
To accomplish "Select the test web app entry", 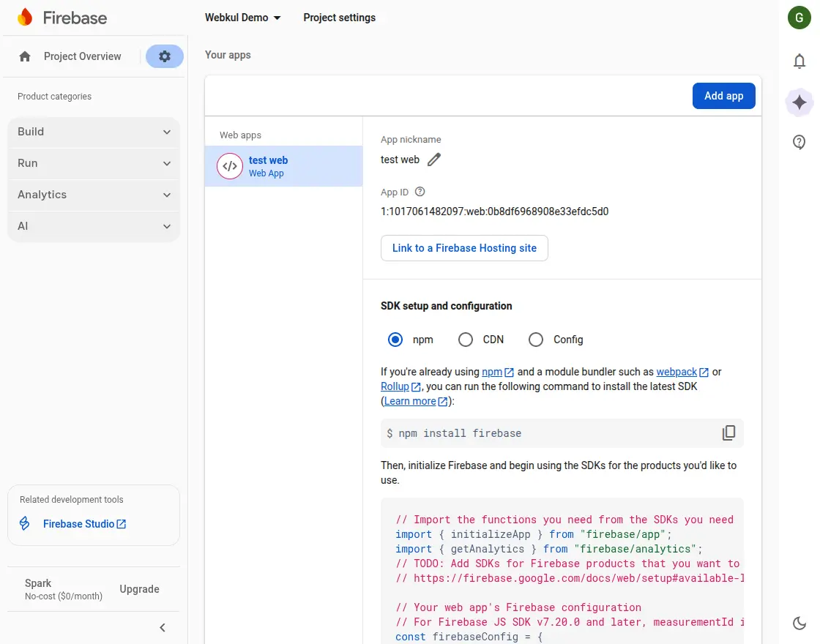I will tap(283, 166).
